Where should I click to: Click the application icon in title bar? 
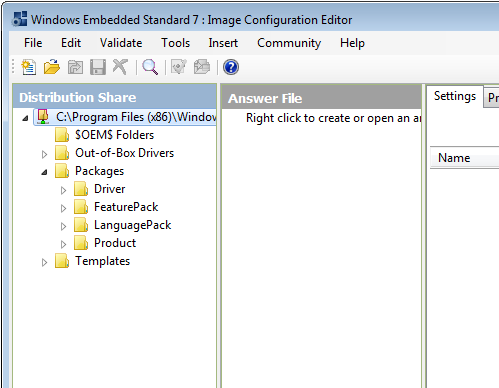20,19
